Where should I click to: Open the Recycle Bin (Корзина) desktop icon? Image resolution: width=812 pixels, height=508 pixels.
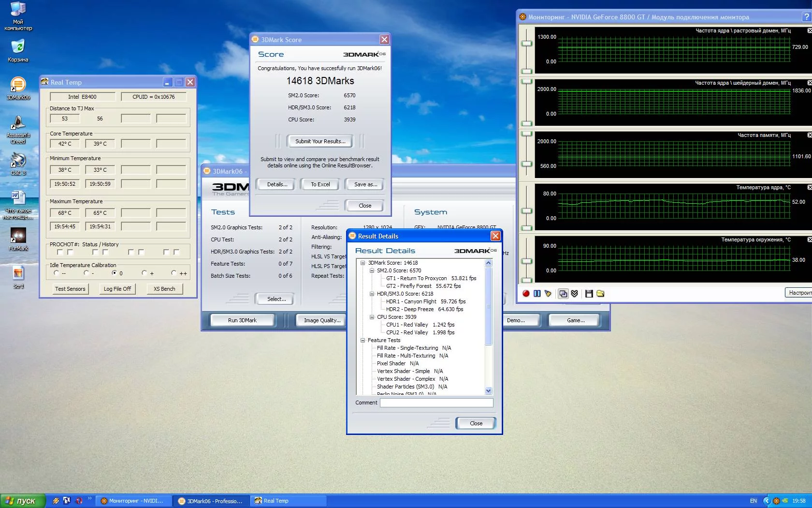18,51
